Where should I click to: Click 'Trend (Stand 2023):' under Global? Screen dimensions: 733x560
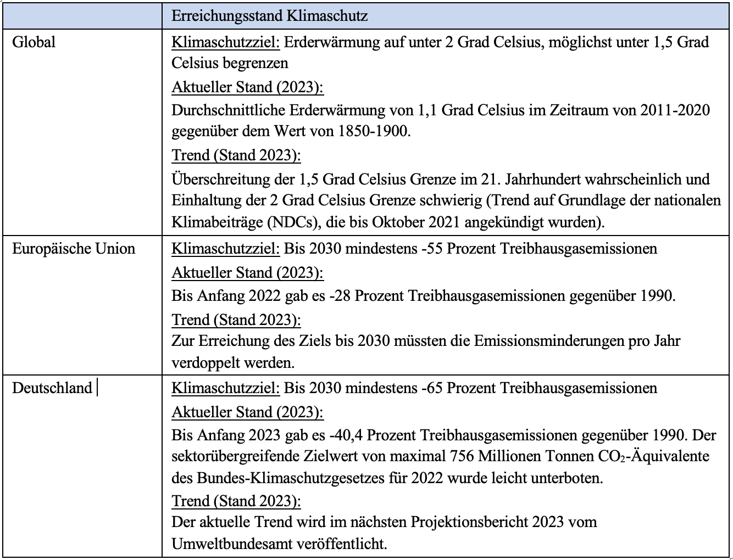coord(236,155)
